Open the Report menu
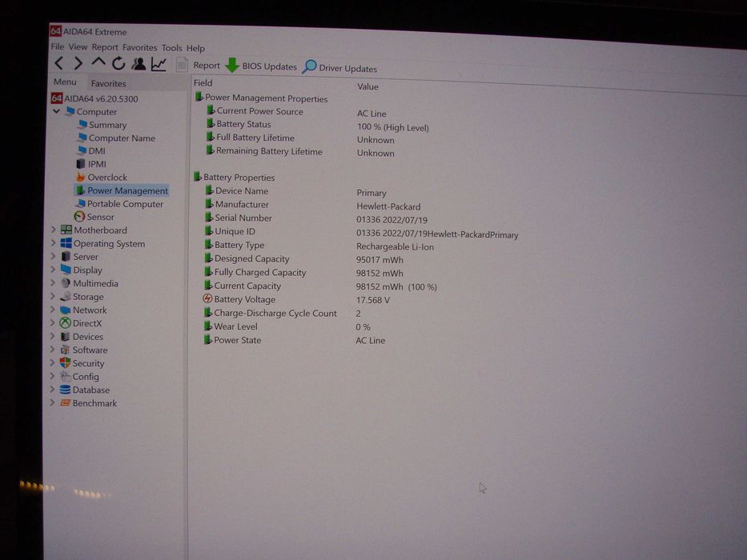 (105, 47)
